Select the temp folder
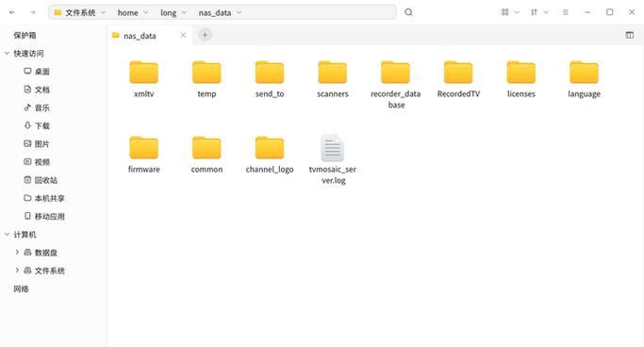Viewport: 644px width, 347px height. coord(206,79)
